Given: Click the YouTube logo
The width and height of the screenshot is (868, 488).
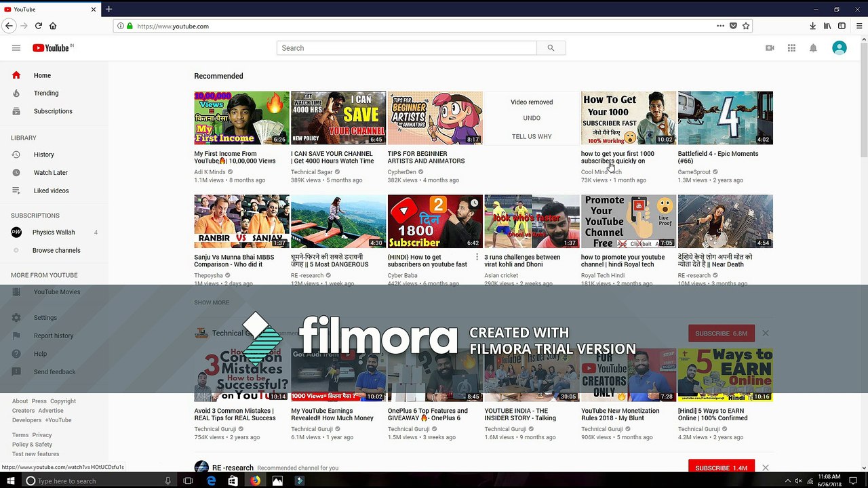Looking at the screenshot, I should point(53,48).
